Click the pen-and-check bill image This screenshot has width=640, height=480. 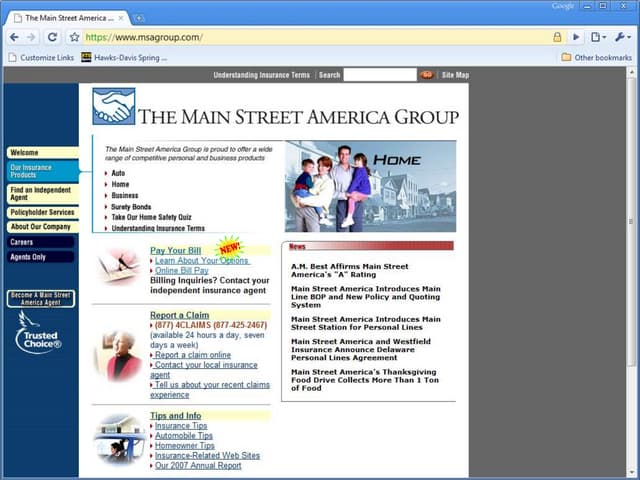click(x=118, y=267)
